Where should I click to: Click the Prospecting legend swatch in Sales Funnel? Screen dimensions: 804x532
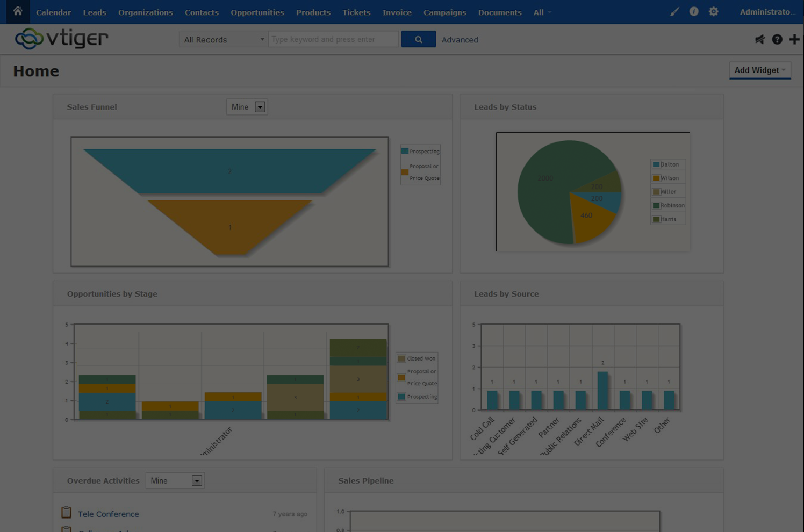[405, 151]
